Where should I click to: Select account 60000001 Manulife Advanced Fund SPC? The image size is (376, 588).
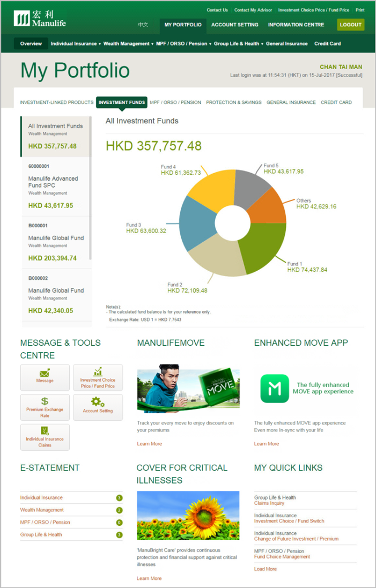tap(55, 187)
